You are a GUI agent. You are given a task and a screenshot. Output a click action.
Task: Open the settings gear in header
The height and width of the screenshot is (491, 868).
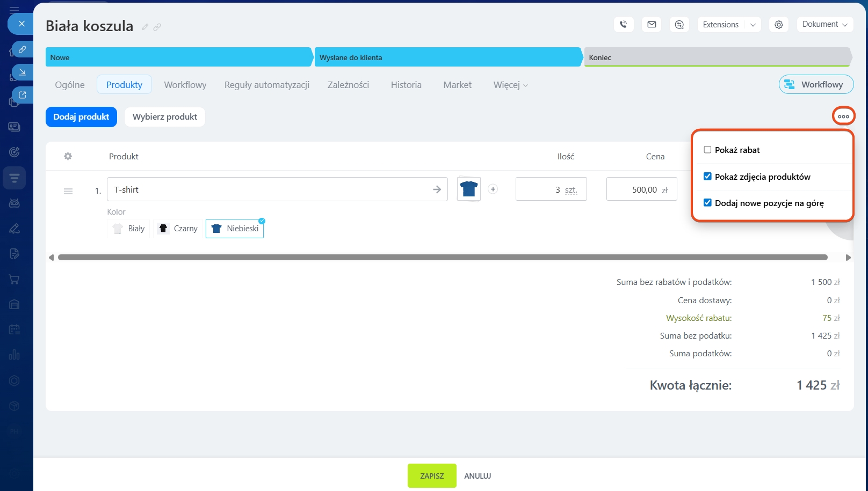(x=778, y=25)
